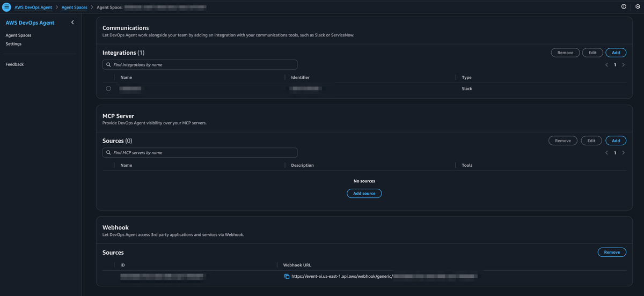Screen dimensions: 644x296
Task: Add a new Communications integration
Action: tap(616, 53)
